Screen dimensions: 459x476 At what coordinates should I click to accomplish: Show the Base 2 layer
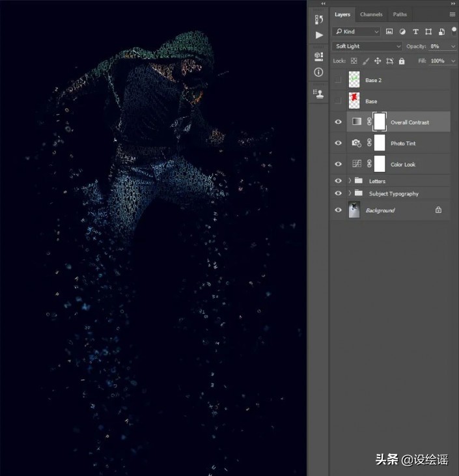(338, 80)
